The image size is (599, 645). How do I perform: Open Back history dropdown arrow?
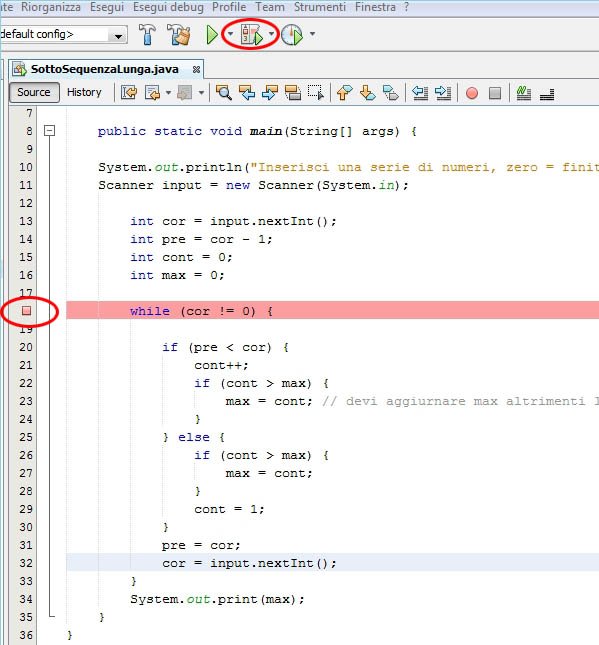coord(168,93)
